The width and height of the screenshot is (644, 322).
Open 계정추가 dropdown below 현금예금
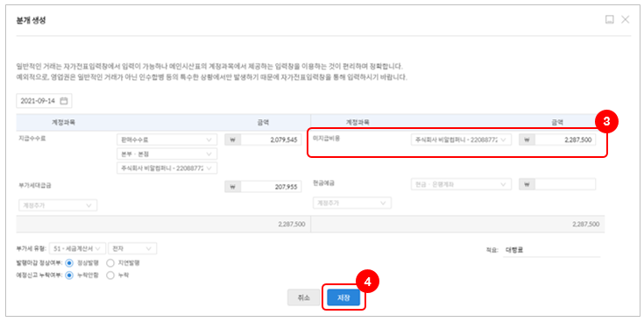pos(352,204)
